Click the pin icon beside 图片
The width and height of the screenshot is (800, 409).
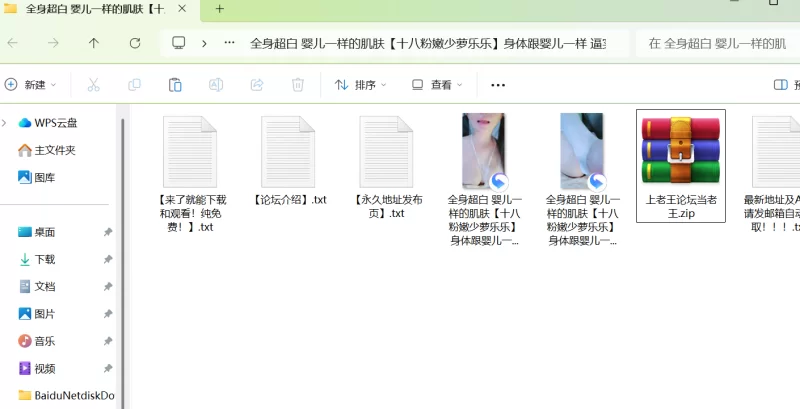coord(108,314)
